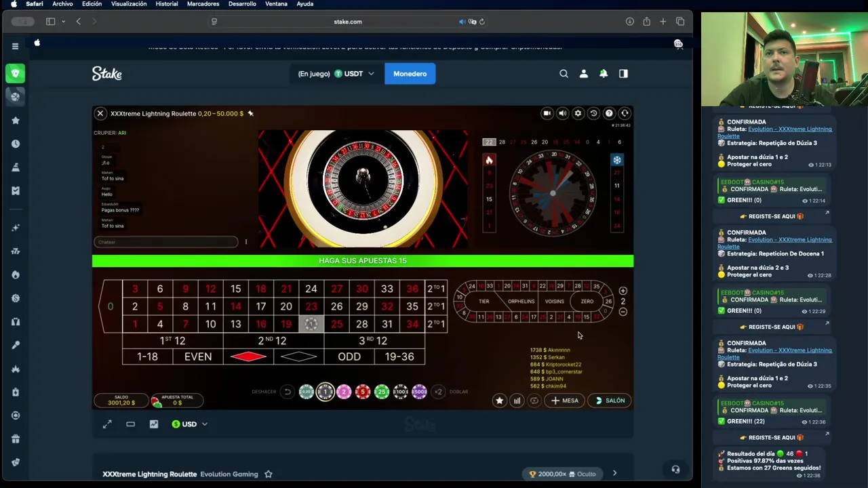Click the Monedero wallet button

click(x=410, y=73)
